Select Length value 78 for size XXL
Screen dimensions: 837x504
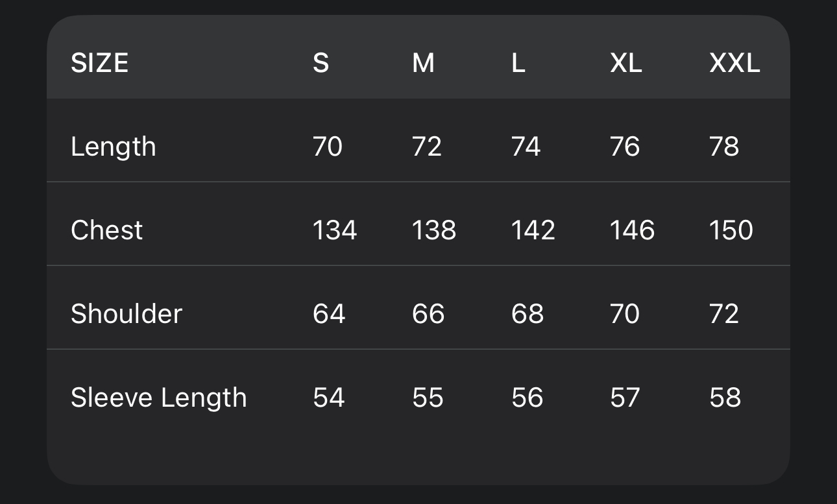click(x=724, y=147)
